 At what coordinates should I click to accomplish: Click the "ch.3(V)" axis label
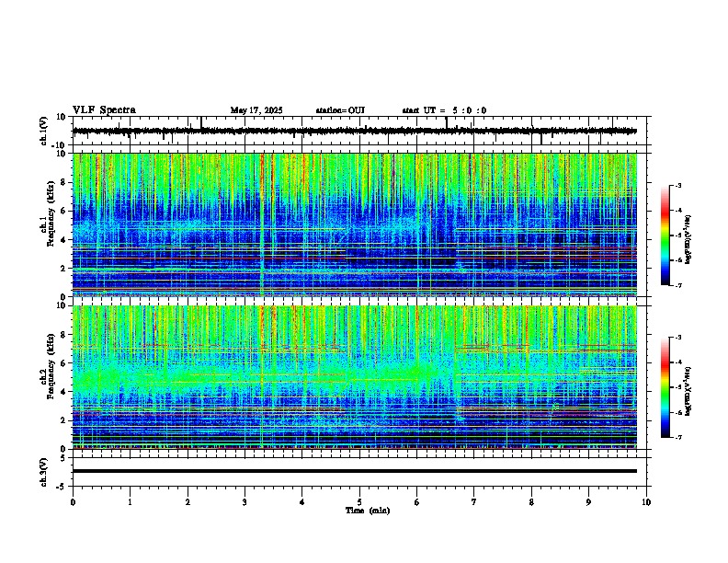point(44,472)
